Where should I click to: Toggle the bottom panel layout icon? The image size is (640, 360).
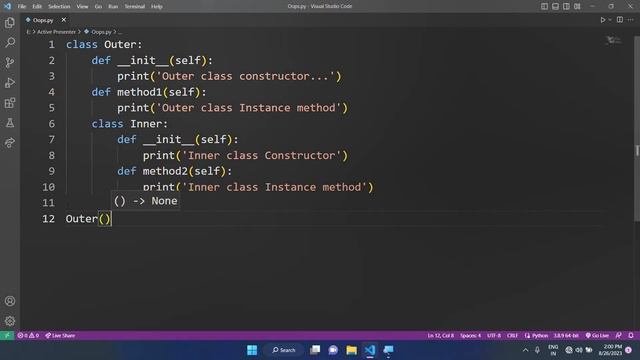pos(555,6)
